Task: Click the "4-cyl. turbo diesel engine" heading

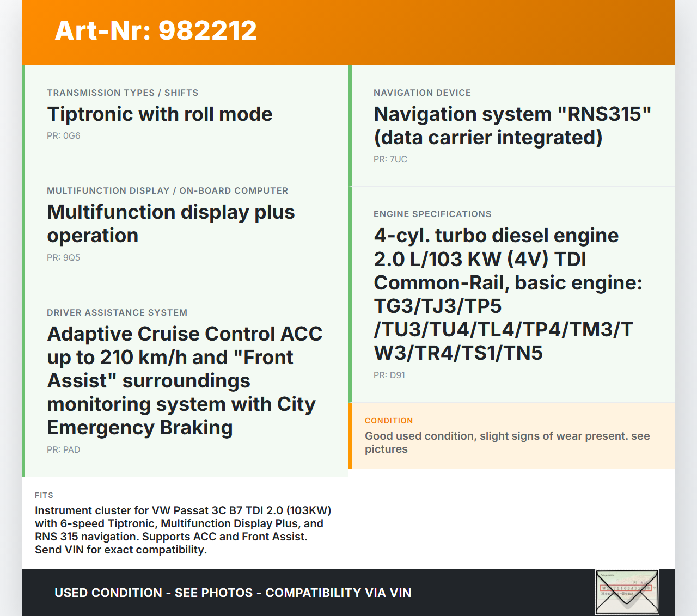Action: tap(508, 294)
